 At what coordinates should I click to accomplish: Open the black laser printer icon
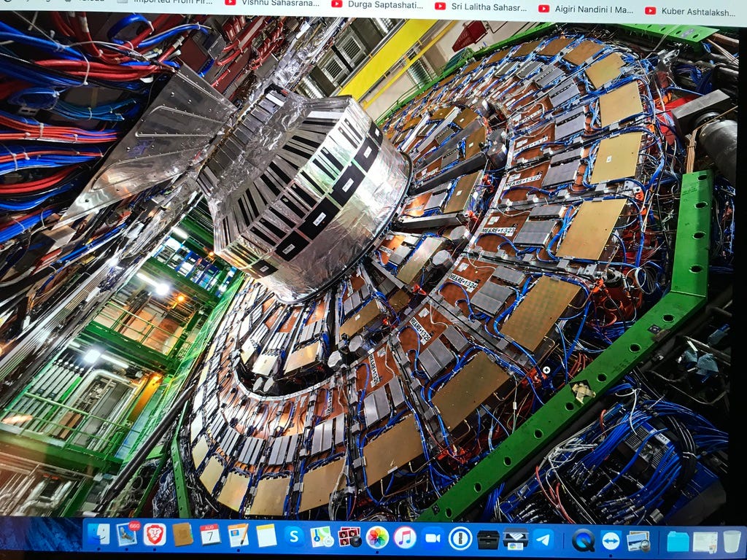(488, 540)
